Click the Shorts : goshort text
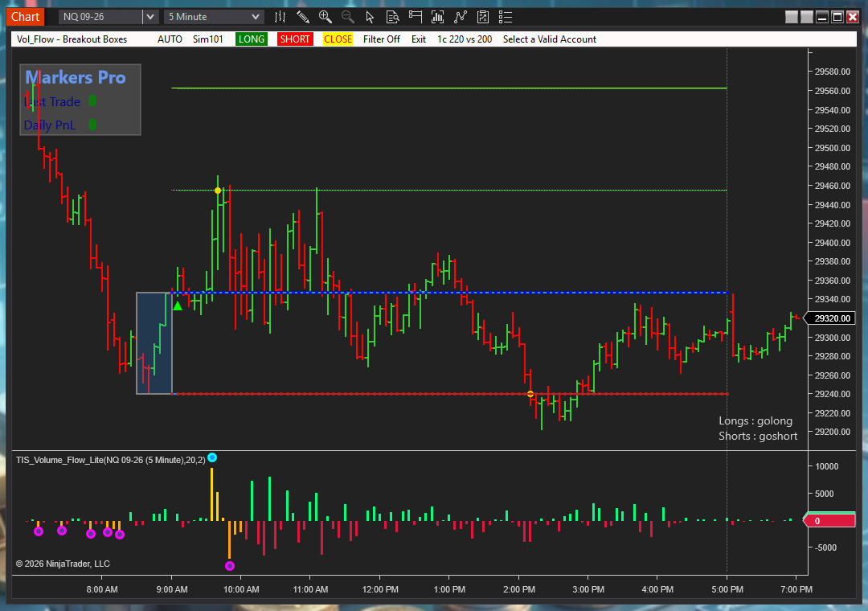Viewport: 868px width, 611px height. [758, 436]
